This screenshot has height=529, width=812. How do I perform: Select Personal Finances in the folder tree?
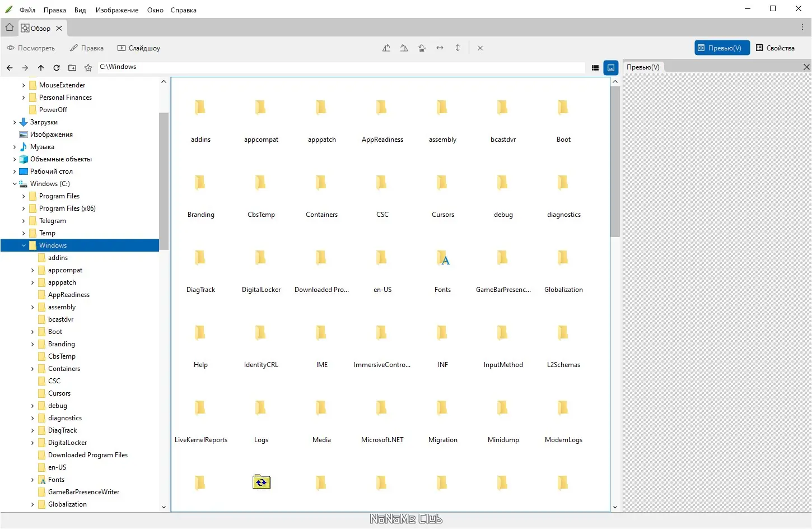click(x=66, y=98)
